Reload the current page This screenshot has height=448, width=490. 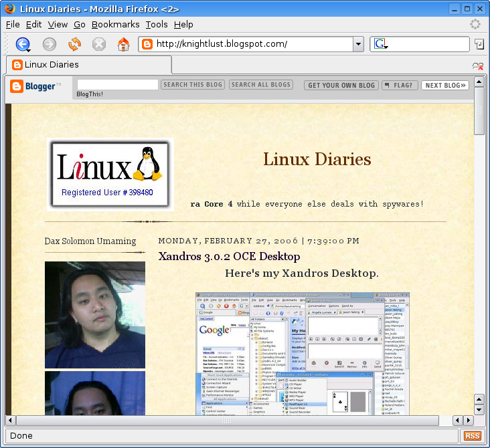click(74, 44)
